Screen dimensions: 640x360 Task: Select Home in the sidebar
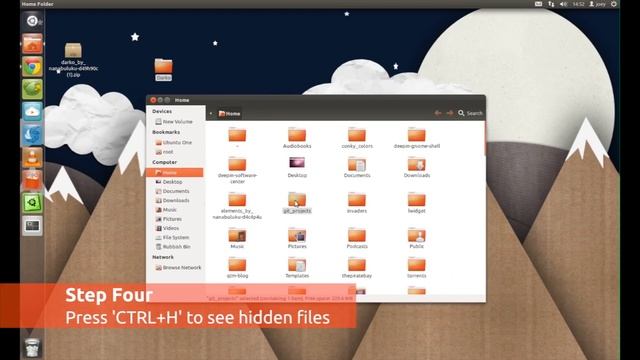pyautogui.click(x=175, y=173)
